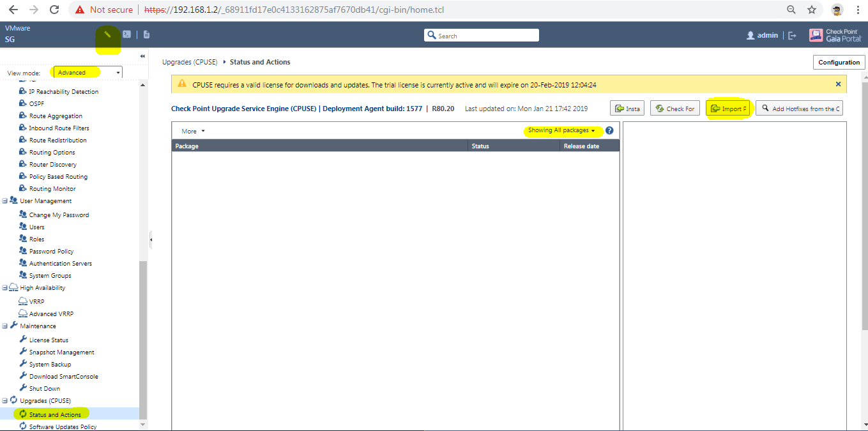Viewport: 868px width, 431px height.
Task: Open the Configuration button
Action: coord(839,62)
